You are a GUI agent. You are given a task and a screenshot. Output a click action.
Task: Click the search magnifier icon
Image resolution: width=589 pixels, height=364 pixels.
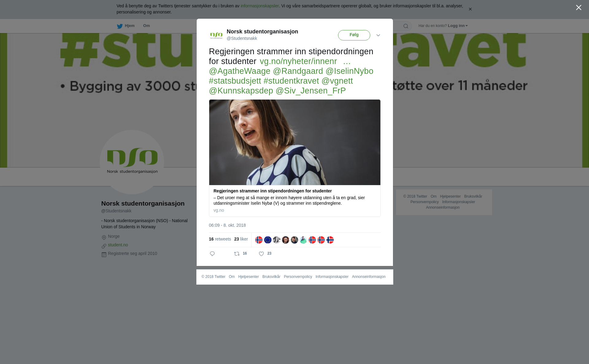(406, 26)
